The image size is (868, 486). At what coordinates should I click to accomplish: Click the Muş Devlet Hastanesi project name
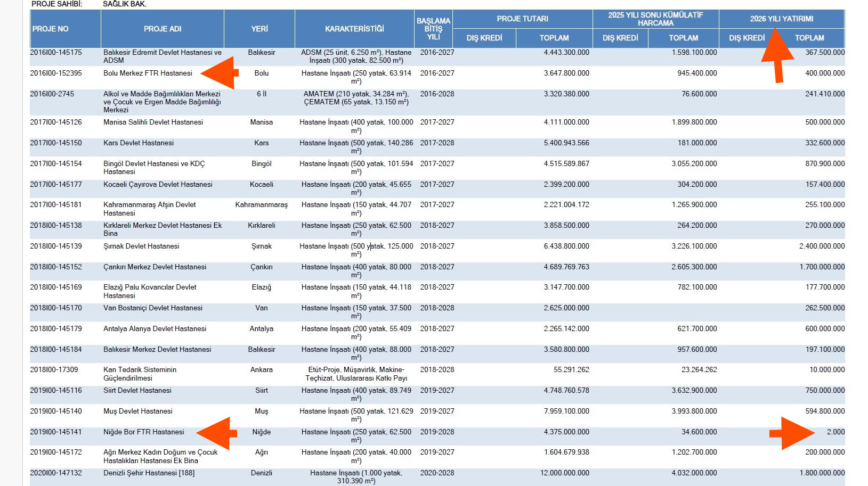coord(138,411)
